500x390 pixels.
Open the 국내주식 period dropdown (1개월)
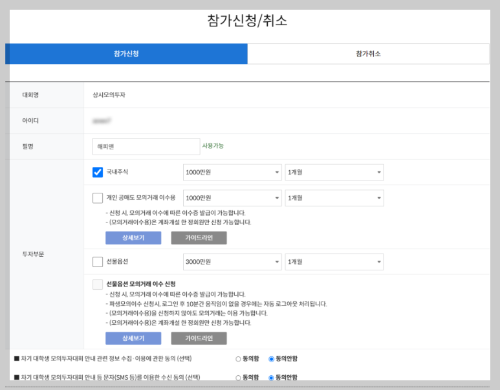click(x=334, y=172)
